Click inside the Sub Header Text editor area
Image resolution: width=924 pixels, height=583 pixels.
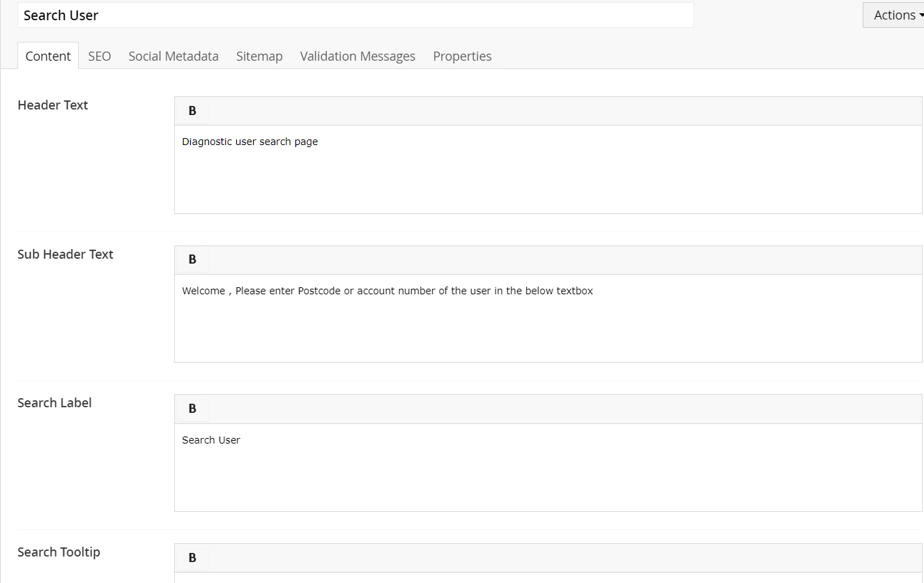pyautogui.click(x=548, y=318)
